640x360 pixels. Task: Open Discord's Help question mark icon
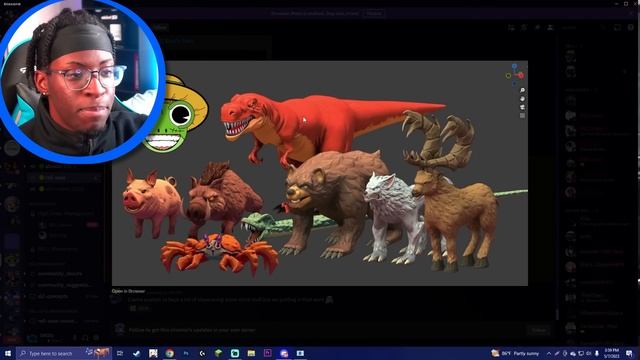click(631, 27)
